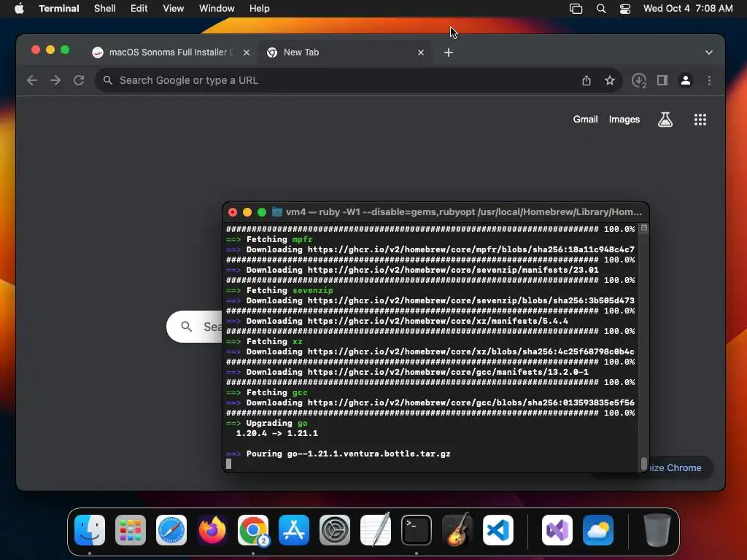The height and width of the screenshot is (560, 747).
Task: Reload the page in Chrome
Action: tap(79, 80)
